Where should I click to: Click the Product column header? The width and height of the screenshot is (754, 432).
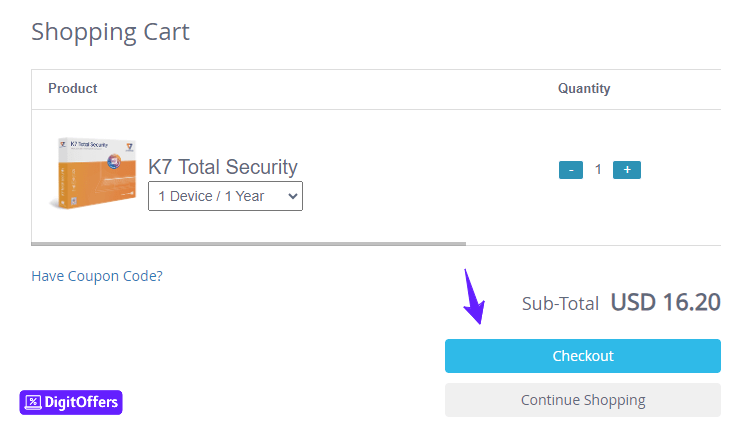[x=73, y=89]
